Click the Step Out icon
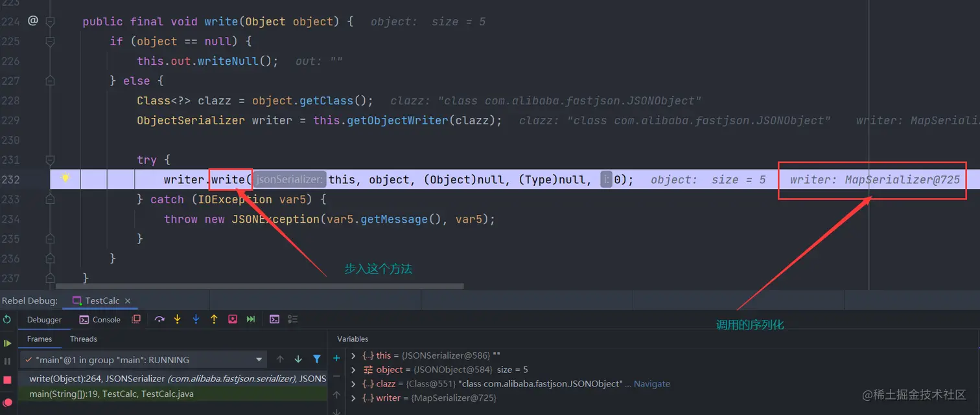 [214, 319]
